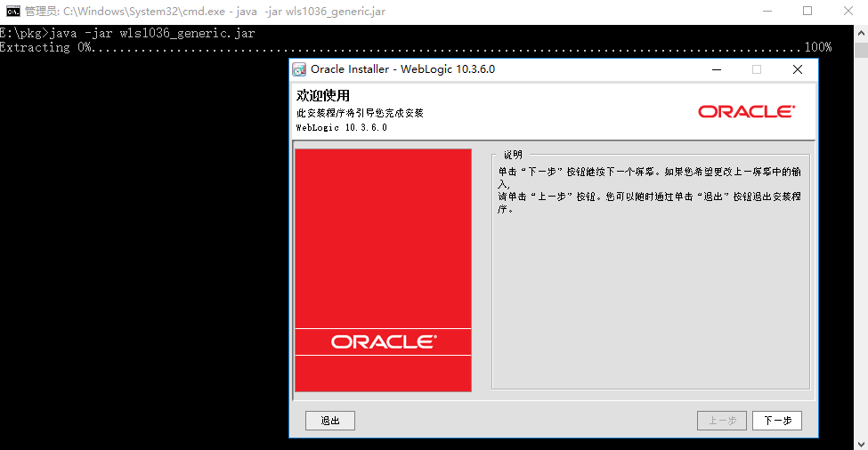This screenshot has height=450, width=868.
Task: Click the ORACLE logo on the red banner
Action: (x=384, y=342)
